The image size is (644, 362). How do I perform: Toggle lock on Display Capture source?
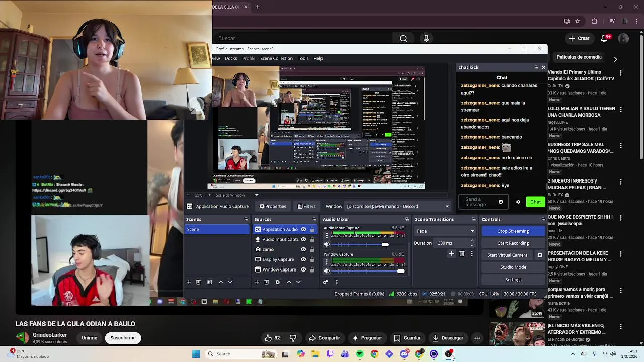312,259
